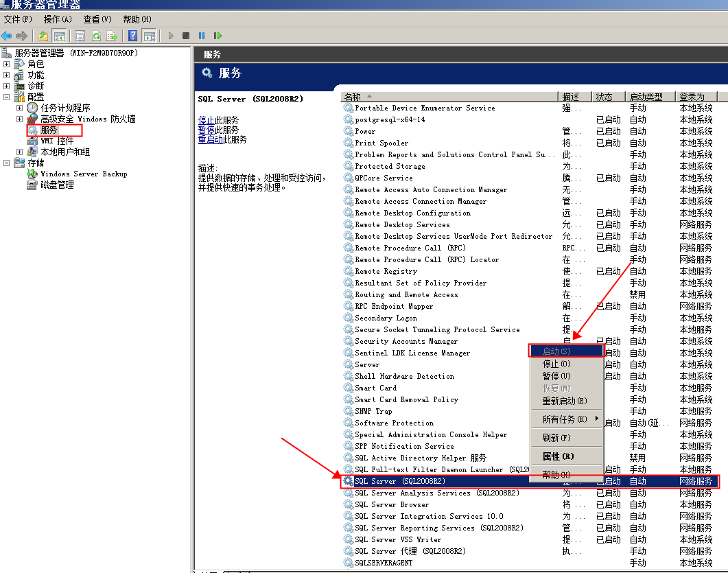This screenshot has width=728, height=573.
Task: Toggle the console tree show/hide button
Action: click(60, 36)
